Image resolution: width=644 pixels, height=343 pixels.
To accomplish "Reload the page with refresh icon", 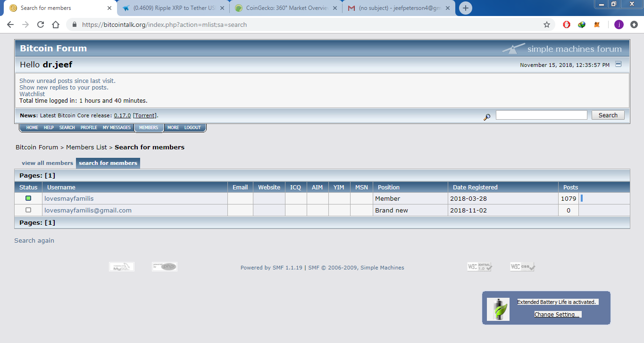I will click(x=41, y=24).
